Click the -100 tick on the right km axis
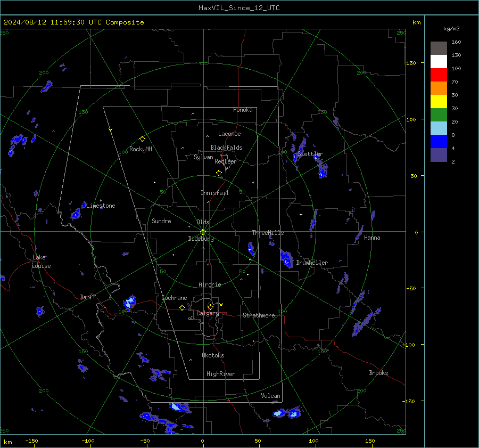Viewport: 479px width, 448px height. point(410,345)
